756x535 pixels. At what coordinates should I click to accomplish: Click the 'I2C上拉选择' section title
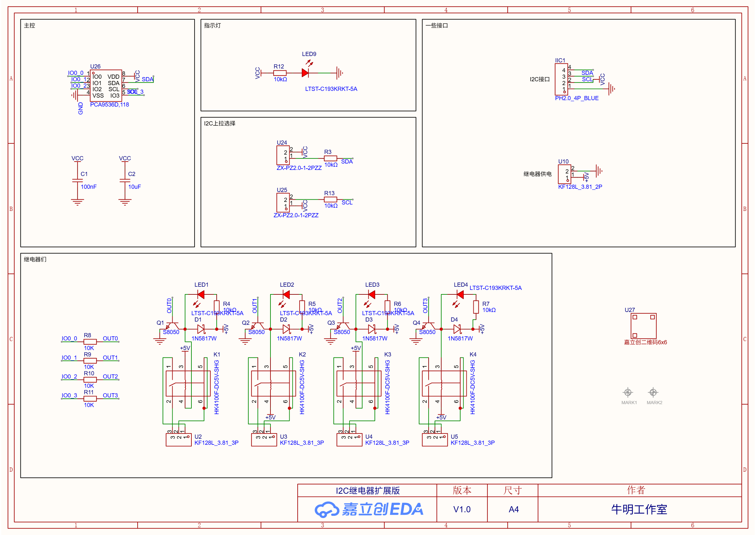coord(220,123)
